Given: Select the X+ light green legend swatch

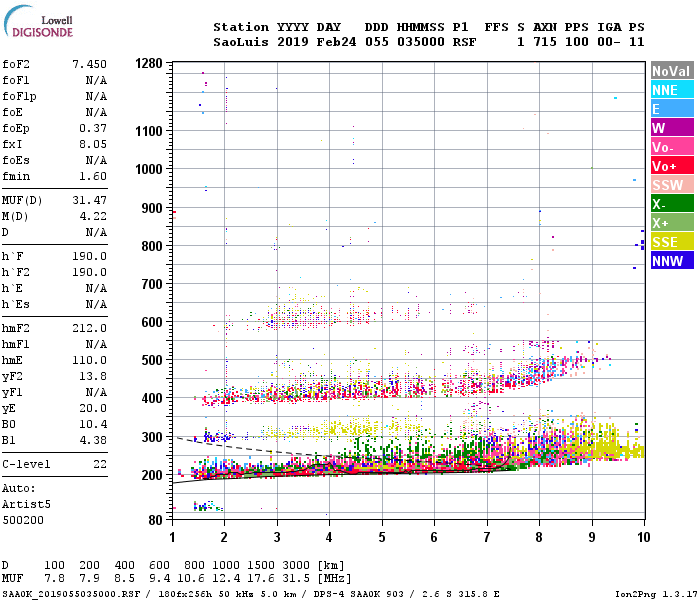Looking at the screenshot, I should [x=672, y=223].
